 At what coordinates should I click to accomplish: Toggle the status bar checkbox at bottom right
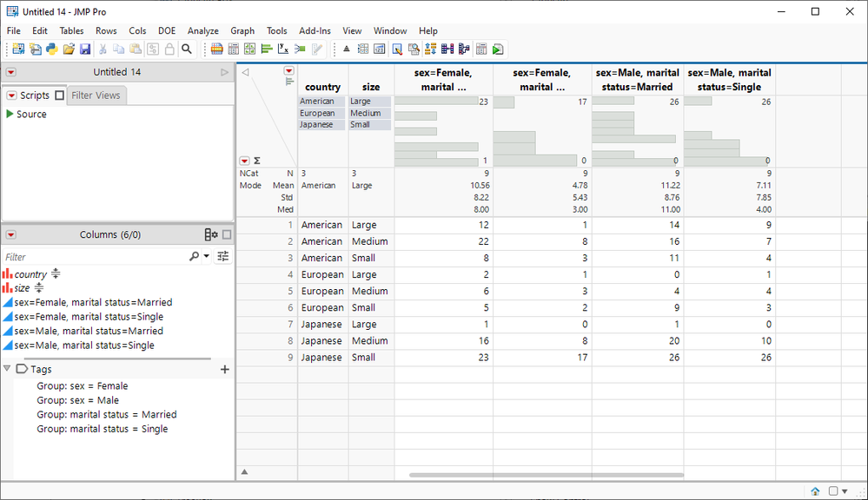pos(834,491)
